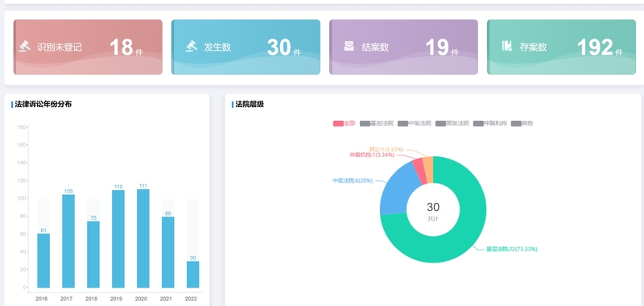Toggle the 仲裁机构 legend item
Screen dimensions: 644x306
click(490, 123)
